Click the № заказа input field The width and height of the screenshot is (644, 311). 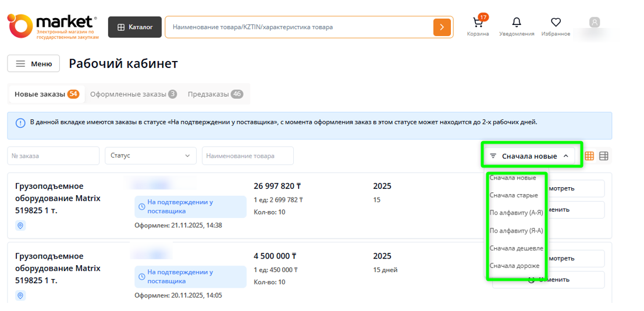tap(54, 156)
